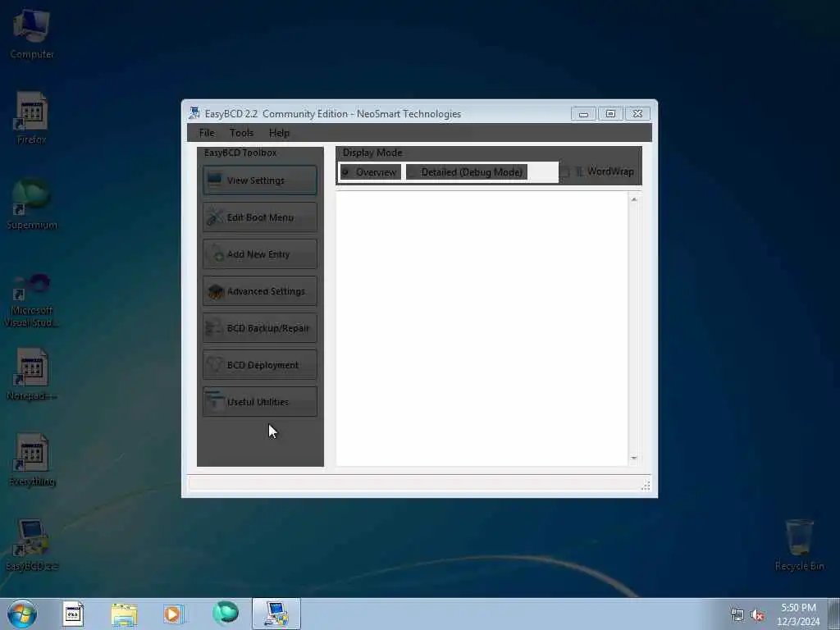Select the Everything desktop shortcut
This screenshot has width=840, height=630.
click(x=32, y=461)
